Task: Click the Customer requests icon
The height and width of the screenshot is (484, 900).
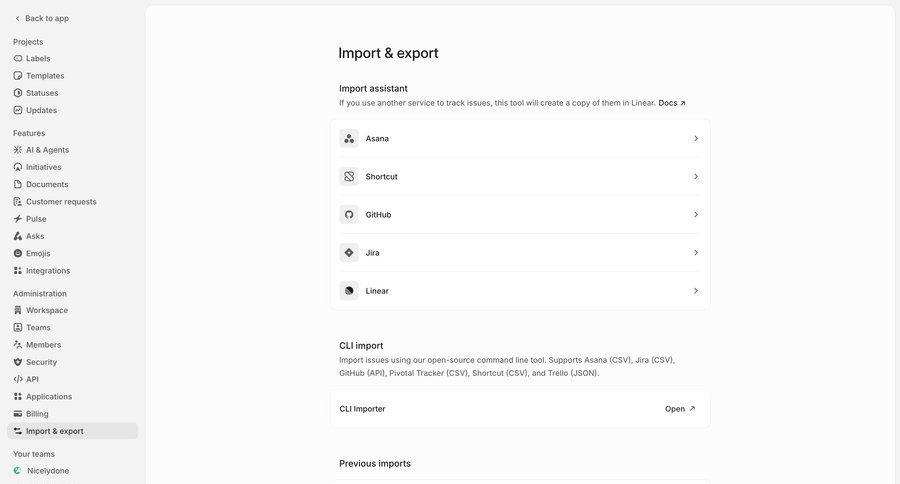Action: tap(18, 202)
